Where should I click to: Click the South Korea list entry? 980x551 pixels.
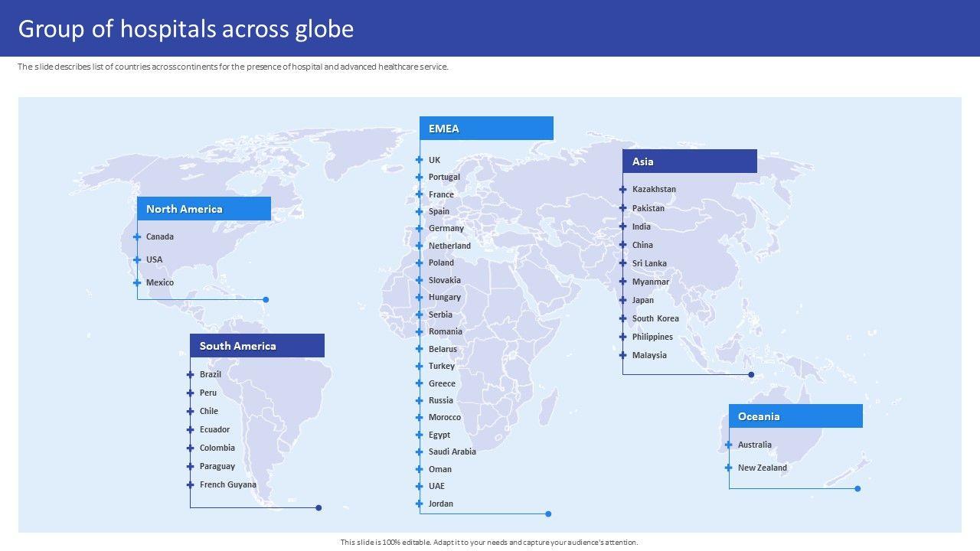pos(655,319)
